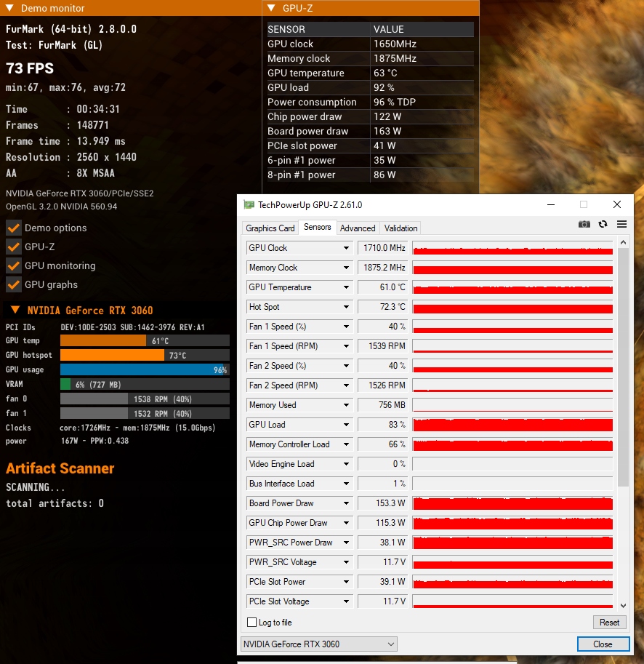Click the GPU Load history graph
This screenshot has width=644, height=664.
513,424
